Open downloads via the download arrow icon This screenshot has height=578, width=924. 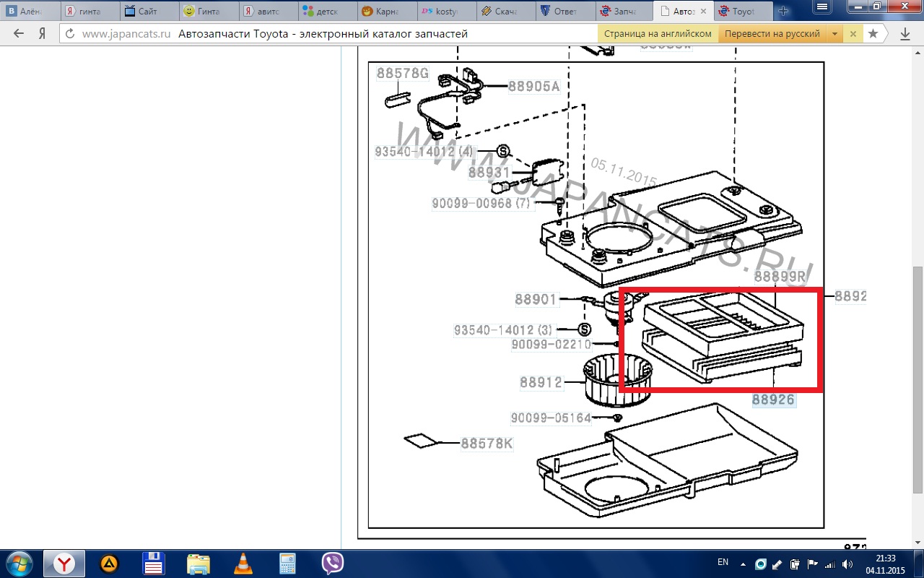point(905,34)
